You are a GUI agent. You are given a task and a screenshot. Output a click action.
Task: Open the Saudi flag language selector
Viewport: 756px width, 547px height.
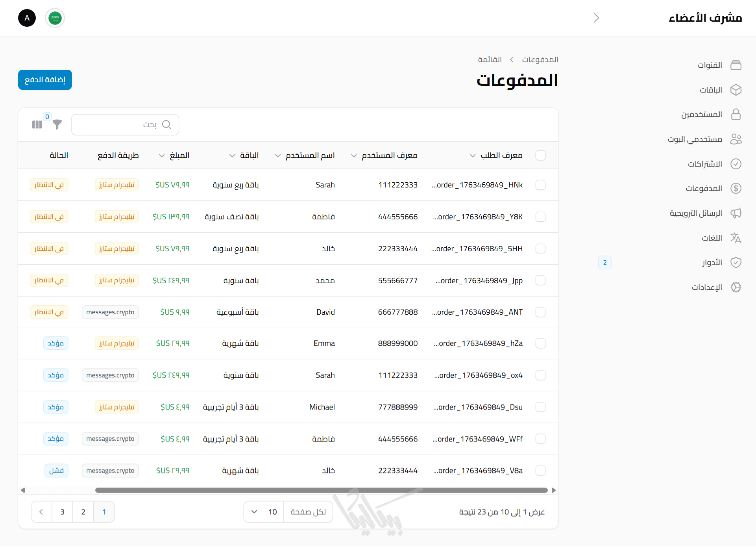click(x=55, y=18)
